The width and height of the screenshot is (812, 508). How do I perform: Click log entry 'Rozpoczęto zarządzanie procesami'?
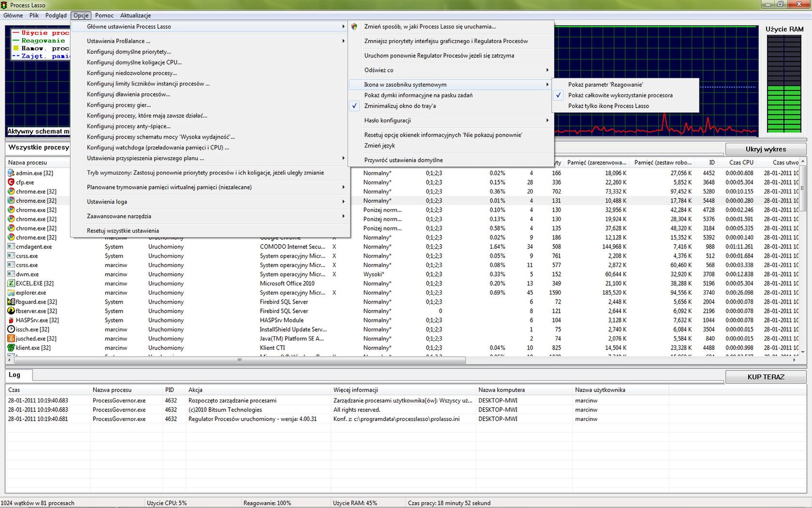232,401
